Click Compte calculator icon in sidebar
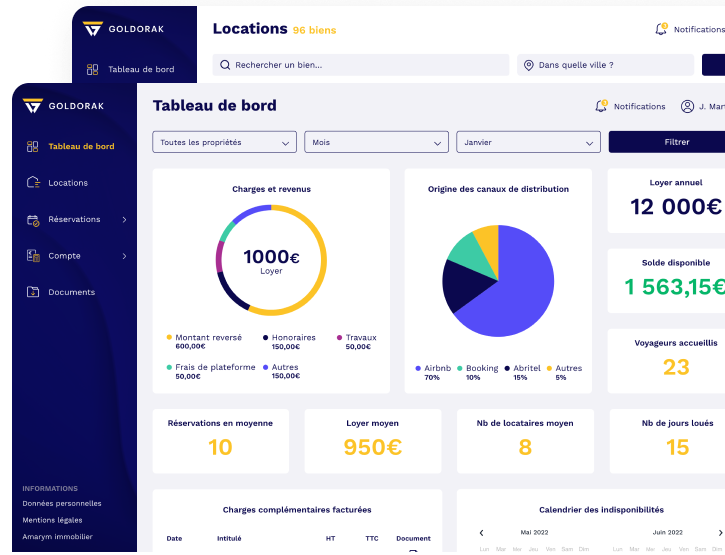Viewport: 725px width, 555px height. tap(33, 256)
